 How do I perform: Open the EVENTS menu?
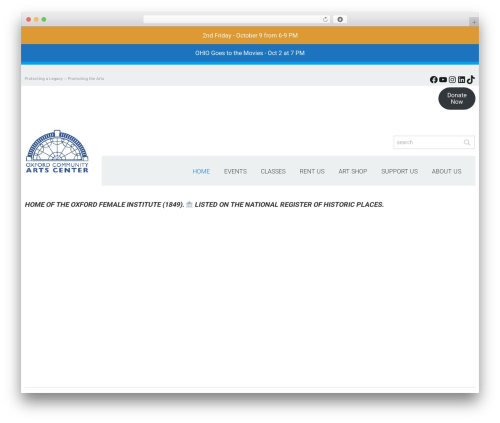coord(235,171)
